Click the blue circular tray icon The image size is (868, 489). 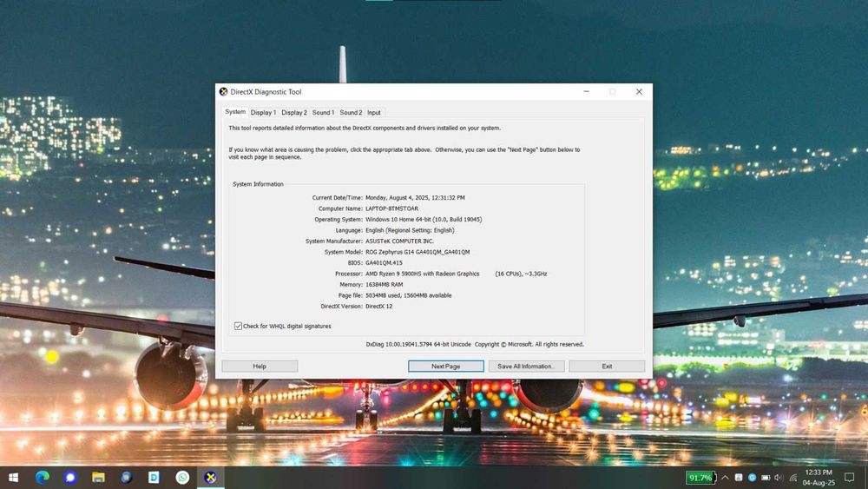[x=752, y=478]
